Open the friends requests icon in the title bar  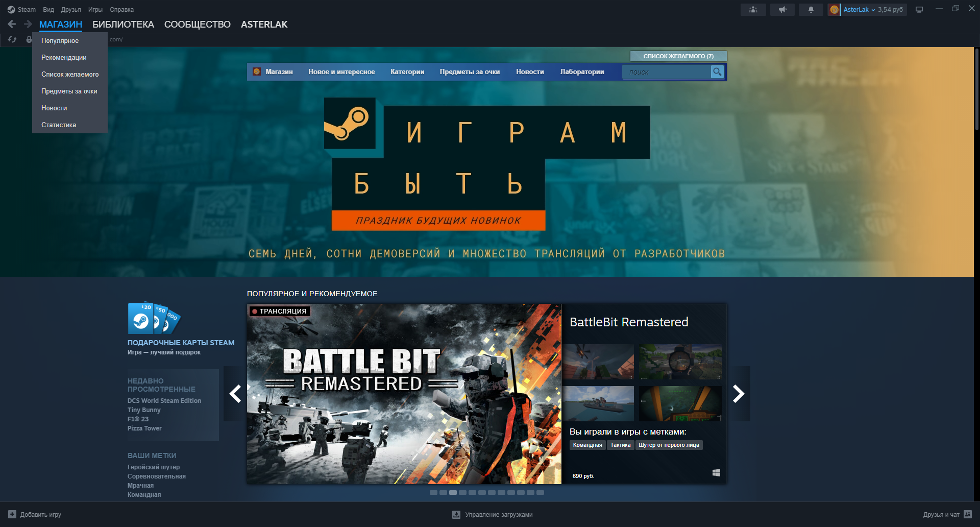[753, 10]
